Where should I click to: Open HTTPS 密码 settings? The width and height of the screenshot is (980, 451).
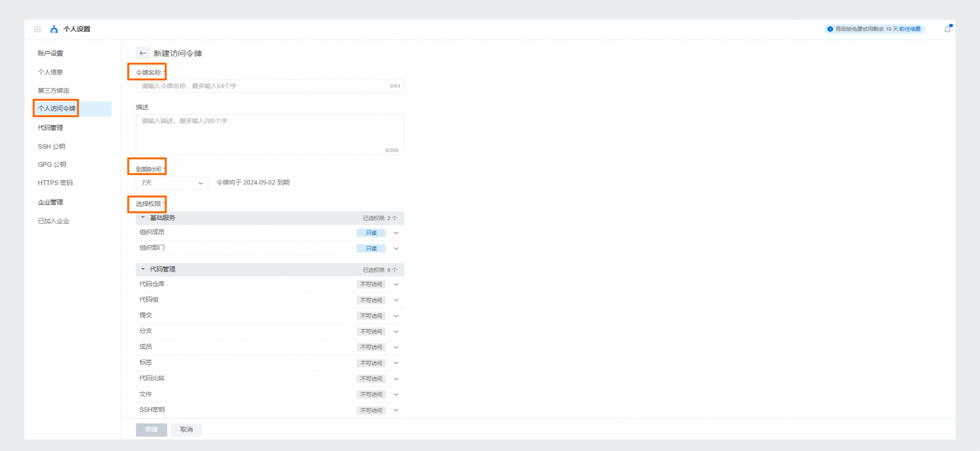pyautogui.click(x=55, y=183)
